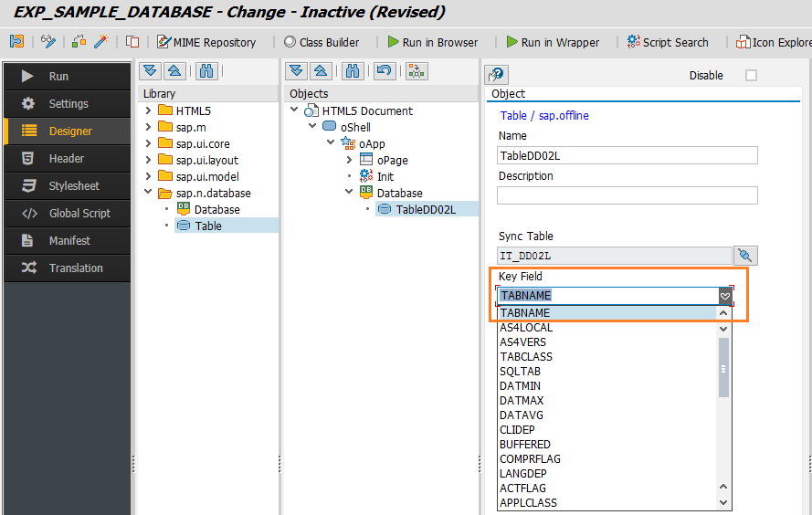Expand all nodes in Objects panel
812x515 pixels.
296,71
